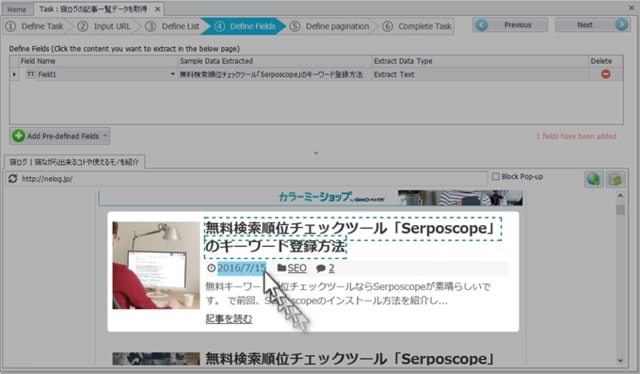This screenshot has width=640, height=374.
Task: Click the blue Previous arrow icon
Action: point(482,25)
